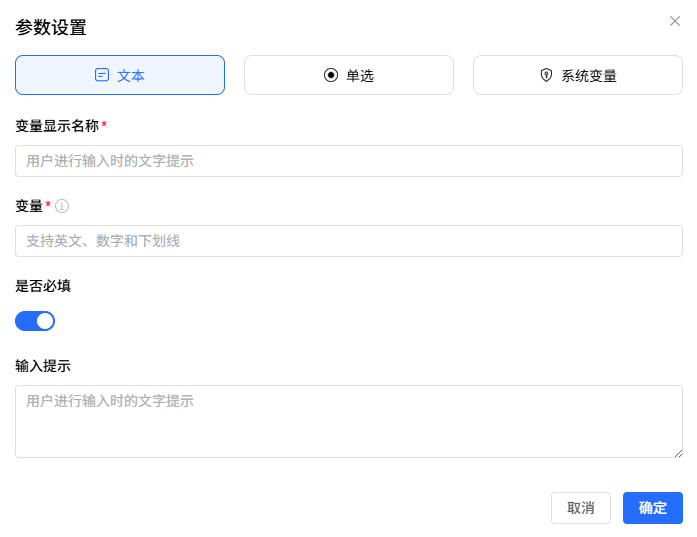Click the text icon in the 文本 option
The height and width of the screenshot is (537, 697).
point(102,75)
